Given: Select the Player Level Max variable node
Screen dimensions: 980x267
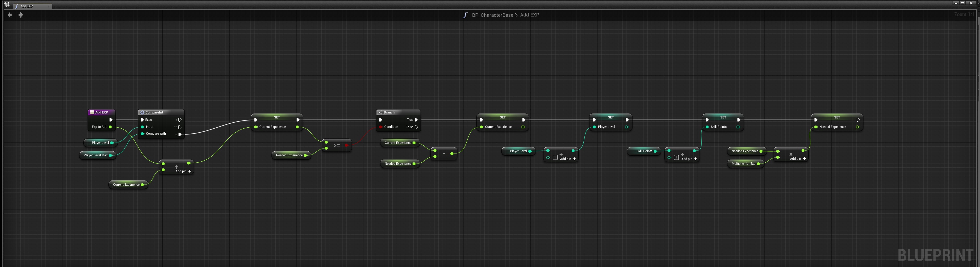Looking at the screenshot, I should (x=95, y=155).
